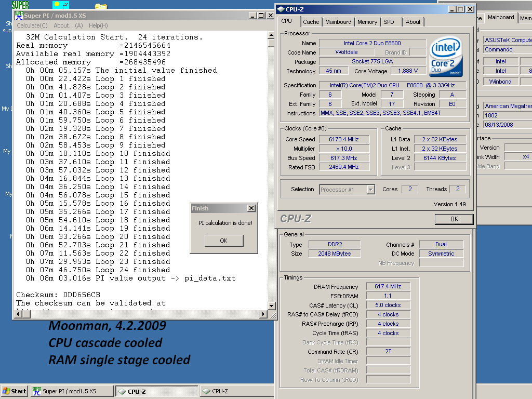Click the horizontal scrollbar thumb in Super PI
This screenshot has height=399, width=532.
pyautogui.click(x=26, y=314)
